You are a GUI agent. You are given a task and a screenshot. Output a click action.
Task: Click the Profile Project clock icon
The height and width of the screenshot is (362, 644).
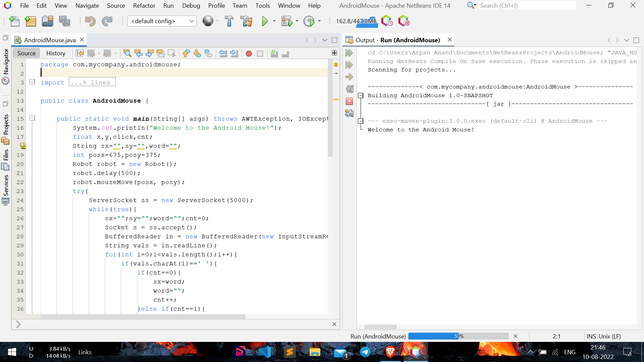coord(309,21)
